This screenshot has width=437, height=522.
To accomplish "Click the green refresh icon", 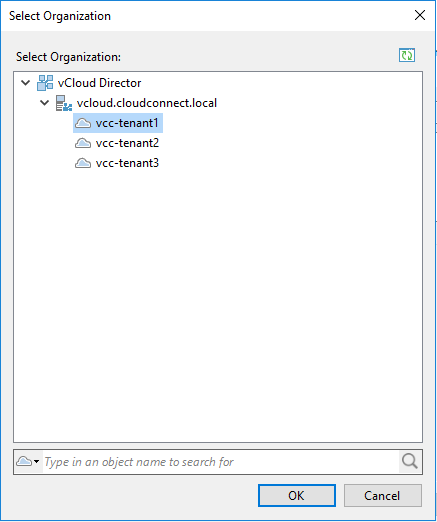I will click(407, 55).
